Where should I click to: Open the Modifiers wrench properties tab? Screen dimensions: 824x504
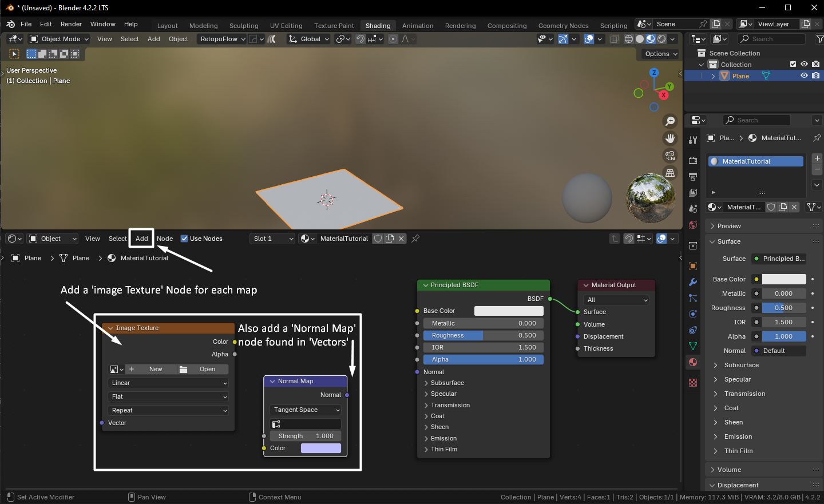pyautogui.click(x=693, y=282)
